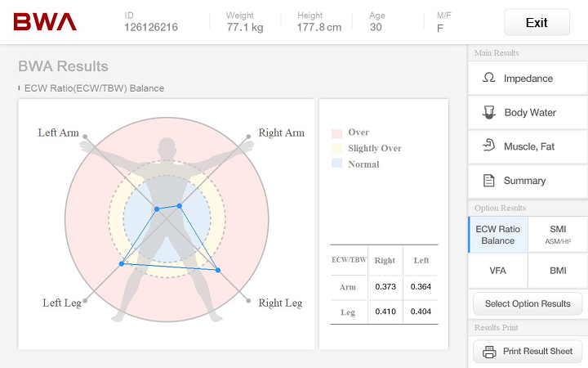
Task: Click the Right Arm axis label
Action: coord(281,132)
